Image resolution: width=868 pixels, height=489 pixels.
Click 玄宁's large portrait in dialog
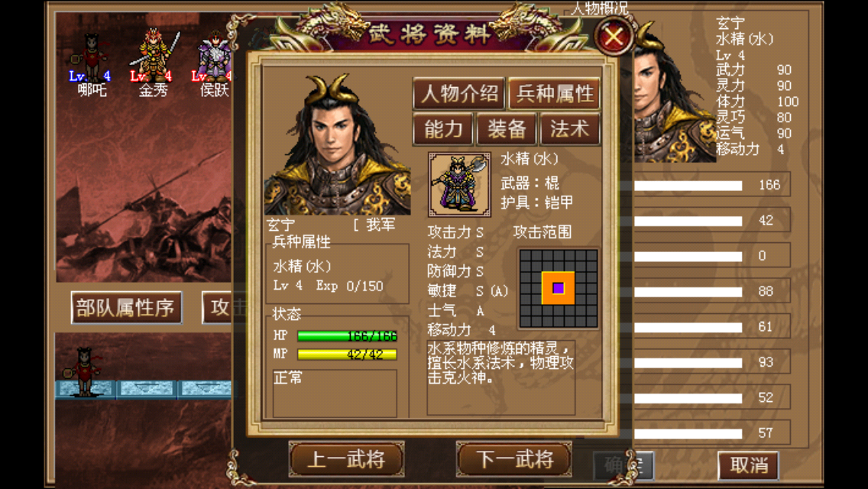pyautogui.click(x=337, y=144)
